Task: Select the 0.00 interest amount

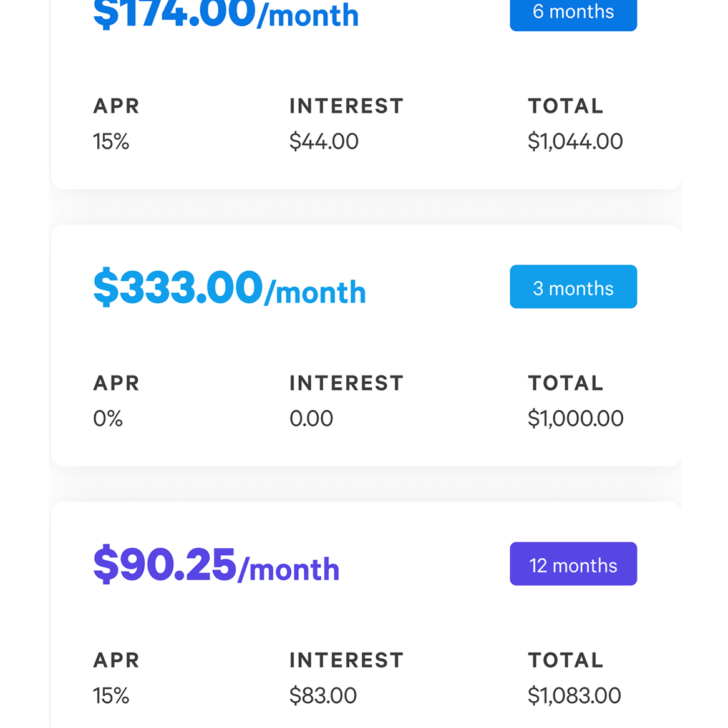Action: pyautogui.click(x=311, y=419)
